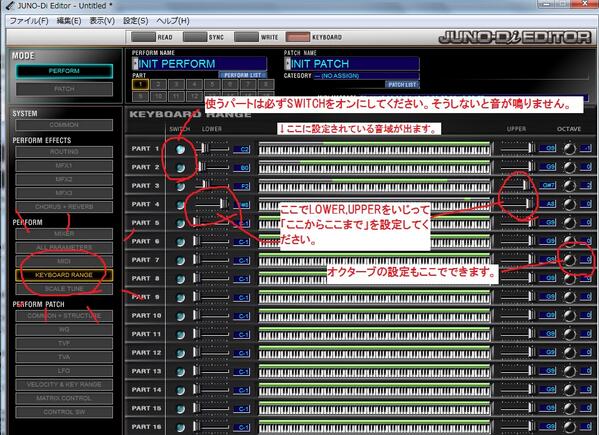Click the PART 14 octave knob
The image size is (599, 435).
(570, 390)
